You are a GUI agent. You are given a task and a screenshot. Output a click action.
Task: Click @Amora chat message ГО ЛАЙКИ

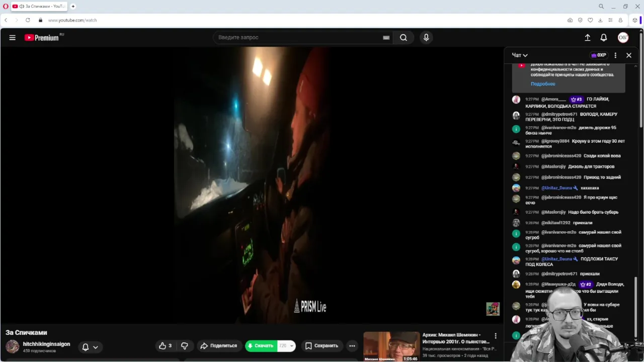[569, 103]
